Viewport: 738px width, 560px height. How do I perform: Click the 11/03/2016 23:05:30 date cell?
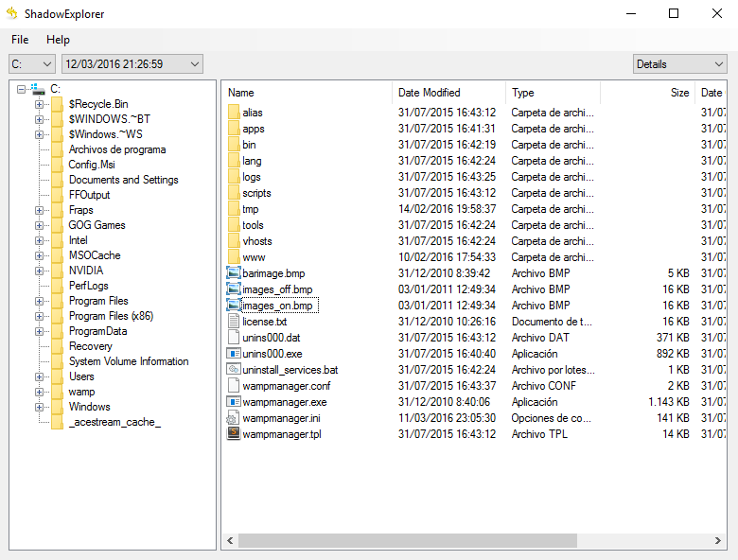[447, 418]
